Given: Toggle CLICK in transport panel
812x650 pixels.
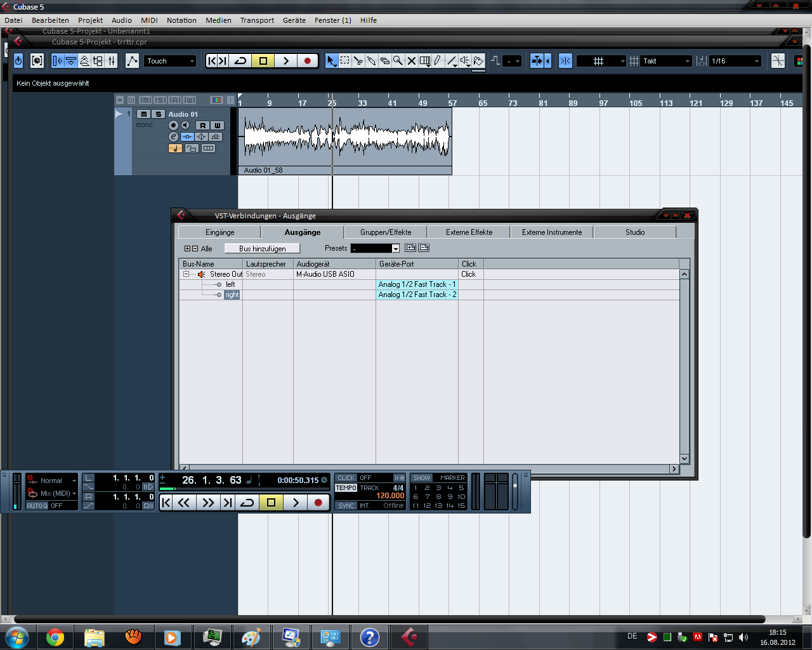Looking at the screenshot, I should pyautogui.click(x=346, y=477).
